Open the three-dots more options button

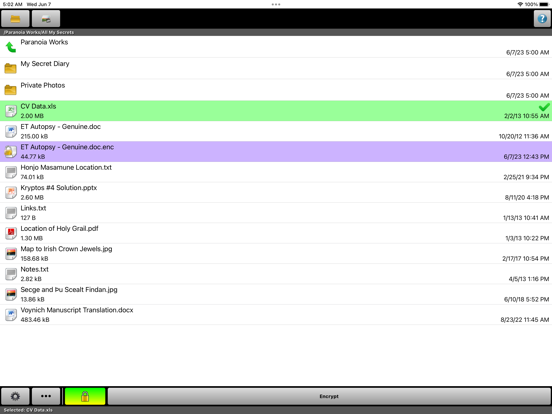tap(46, 396)
